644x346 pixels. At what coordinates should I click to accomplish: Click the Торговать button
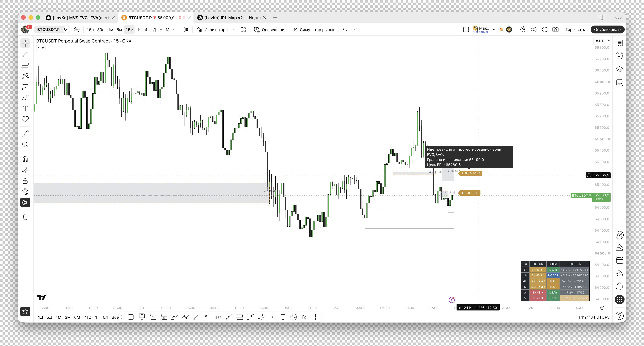[x=575, y=29]
